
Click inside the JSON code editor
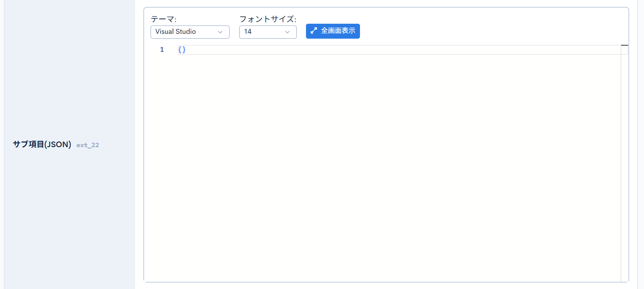[307, 50]
